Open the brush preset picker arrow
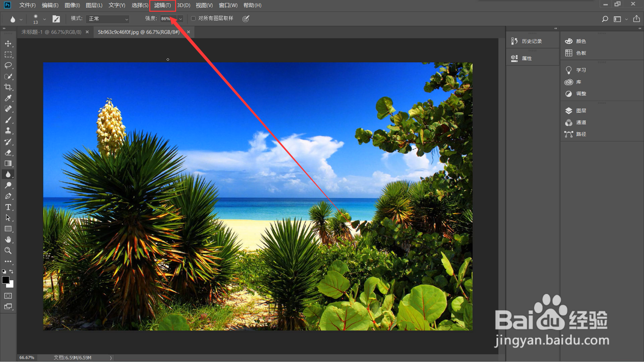644x362 pixels. (x=44, y=19)
